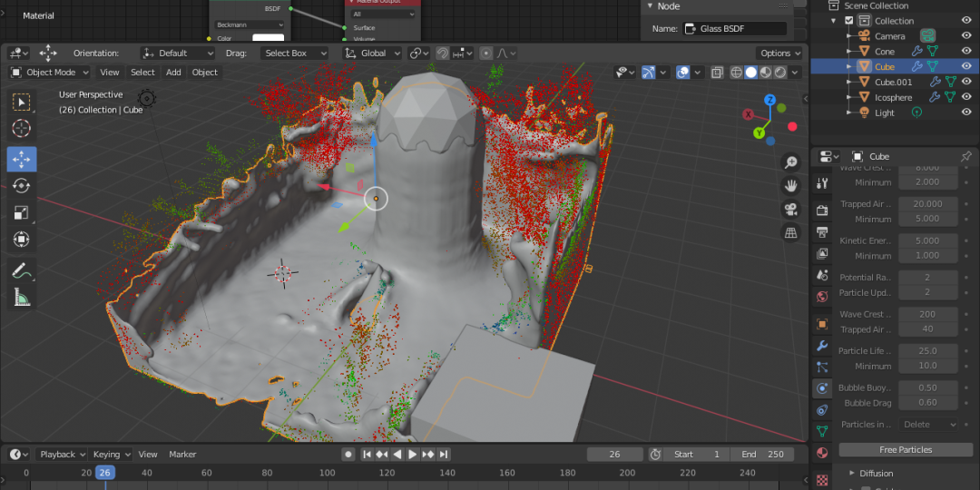
Task: Expand the Cone tree item
Action: pos(848,51)
